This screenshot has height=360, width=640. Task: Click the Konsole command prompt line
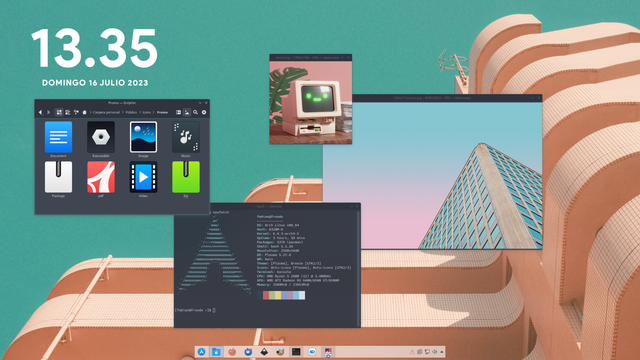[x=195, y=310]
